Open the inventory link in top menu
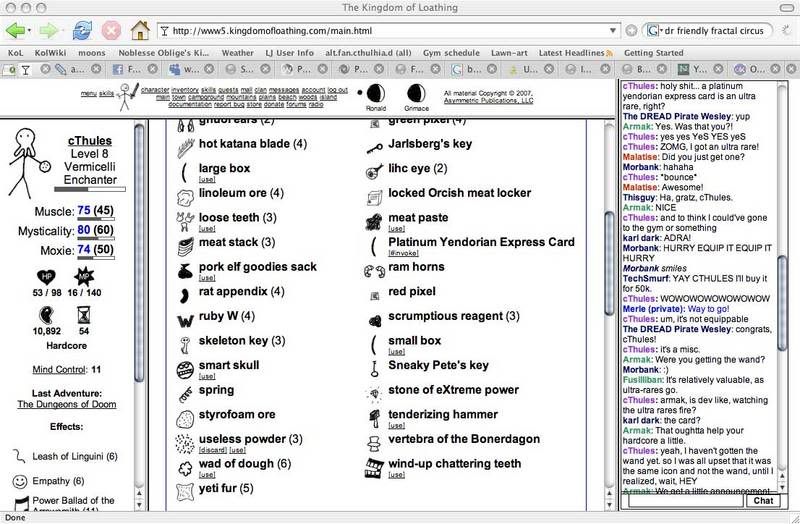The height and width of the screenshot is (524, 800). tap(185, 90)
